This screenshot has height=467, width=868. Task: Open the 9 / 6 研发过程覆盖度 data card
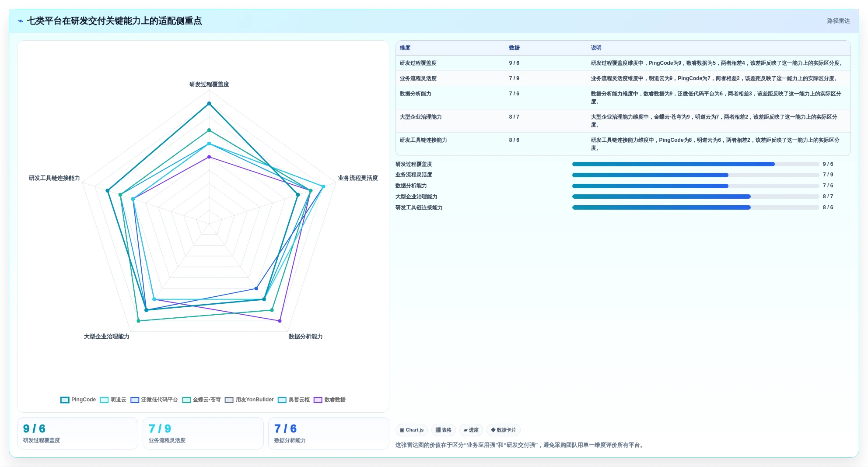[x=77, y=433]
